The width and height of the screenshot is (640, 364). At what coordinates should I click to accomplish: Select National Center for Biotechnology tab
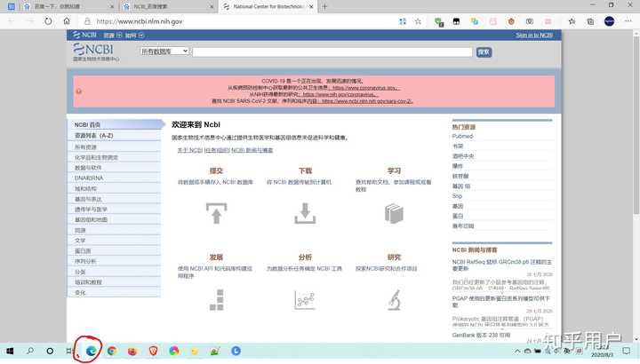click(268, 6)
